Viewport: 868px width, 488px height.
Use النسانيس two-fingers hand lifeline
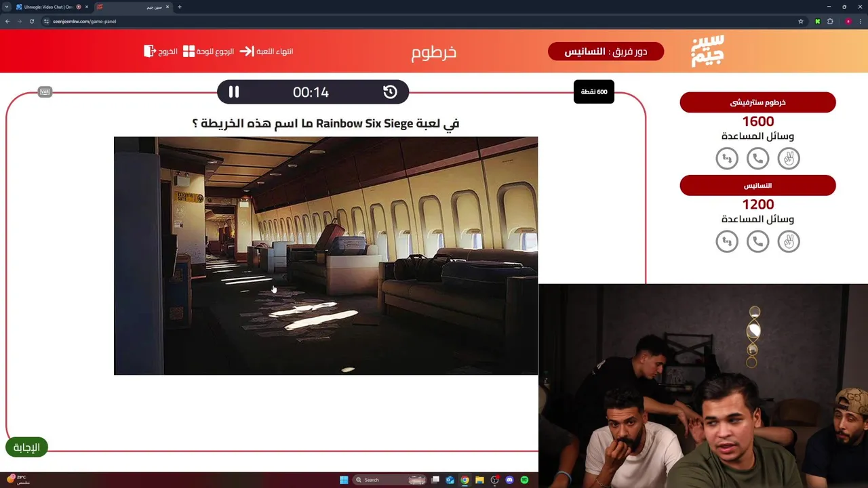click(x=789, y=241)
